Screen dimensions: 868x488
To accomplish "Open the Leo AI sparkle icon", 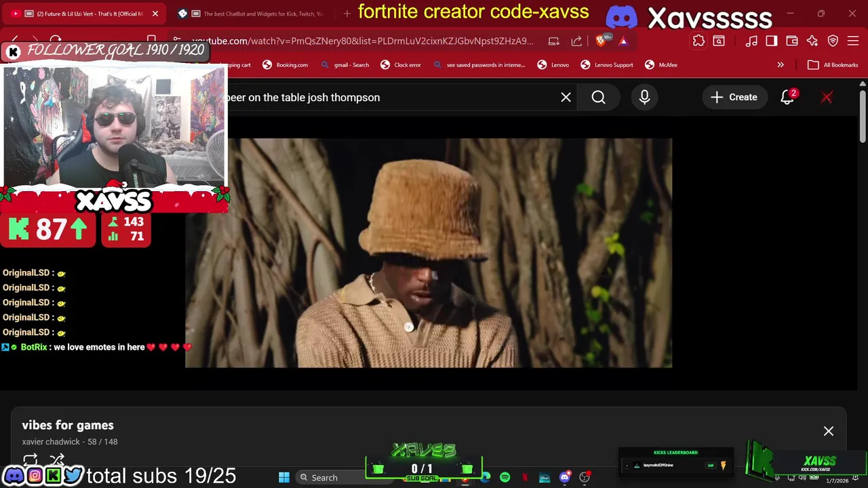I will pyautogui.click(x=812, y=41).
